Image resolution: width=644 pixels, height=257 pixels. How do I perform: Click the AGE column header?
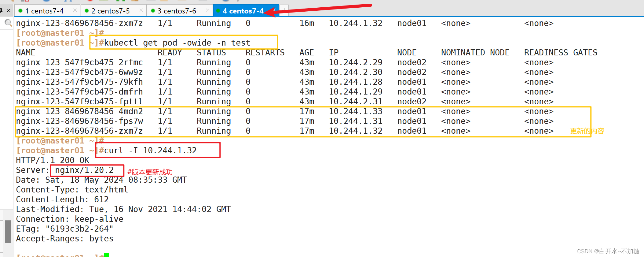click(x=307, y=53)
